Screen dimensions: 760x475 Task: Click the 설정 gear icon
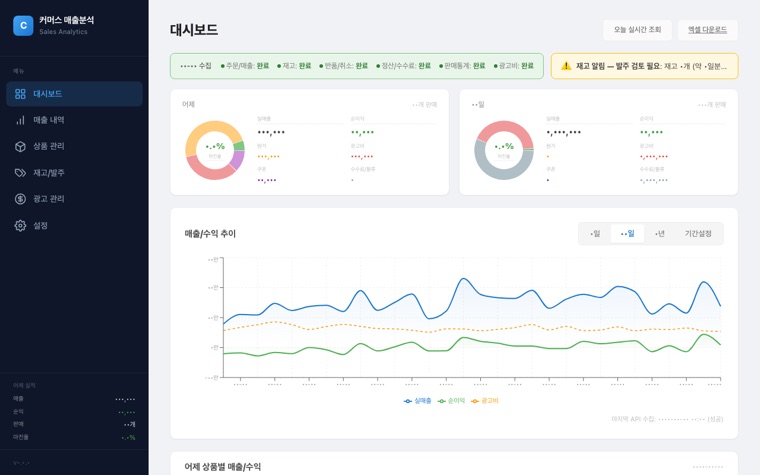tap(20, 225)
